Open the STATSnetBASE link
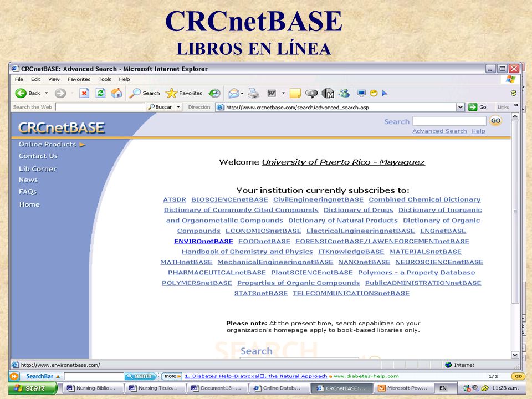 click(261, 294)
